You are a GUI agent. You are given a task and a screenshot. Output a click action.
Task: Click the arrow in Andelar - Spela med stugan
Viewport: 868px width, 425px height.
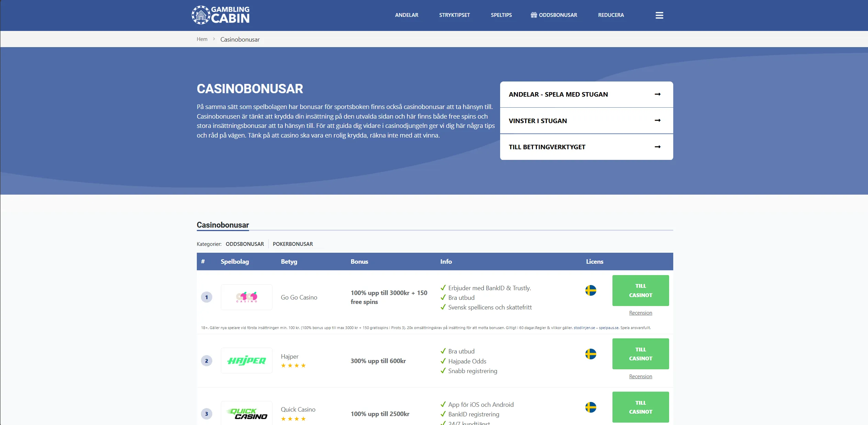pos(657,94)
